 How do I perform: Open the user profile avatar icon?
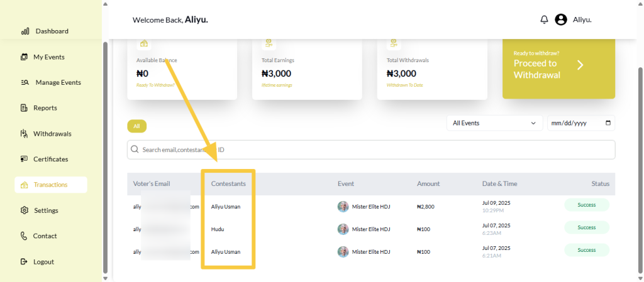tap(561, 19)
